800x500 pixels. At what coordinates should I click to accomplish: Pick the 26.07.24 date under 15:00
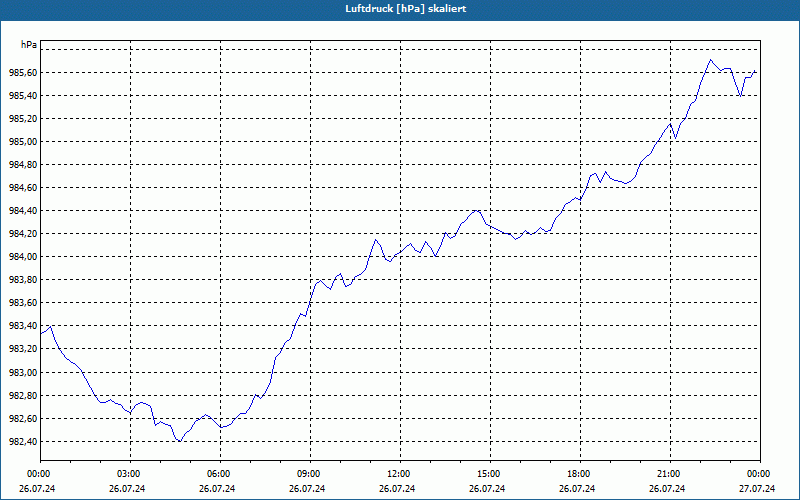[487, 488]
